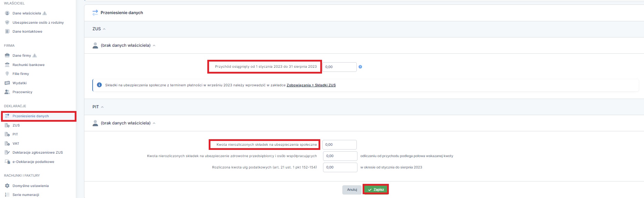
Task: Open Deklaracje zgłoszeniowe ZUS
Action: coord(38,152)
